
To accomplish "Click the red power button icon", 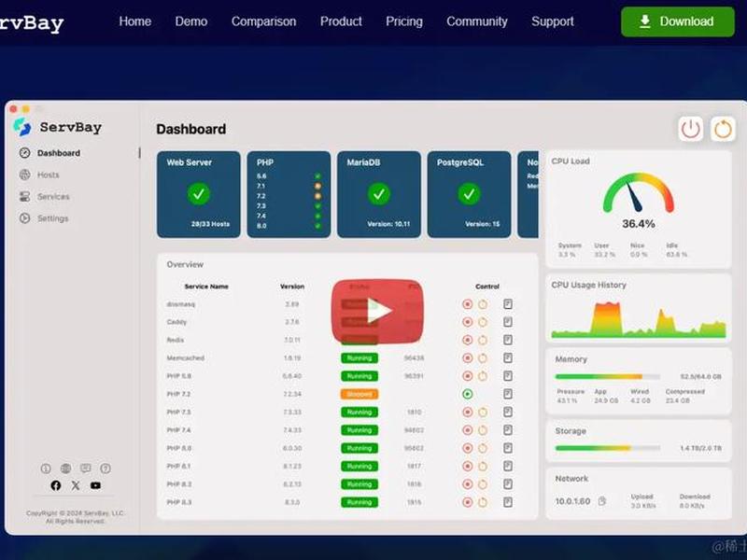I will click(690, 129).
